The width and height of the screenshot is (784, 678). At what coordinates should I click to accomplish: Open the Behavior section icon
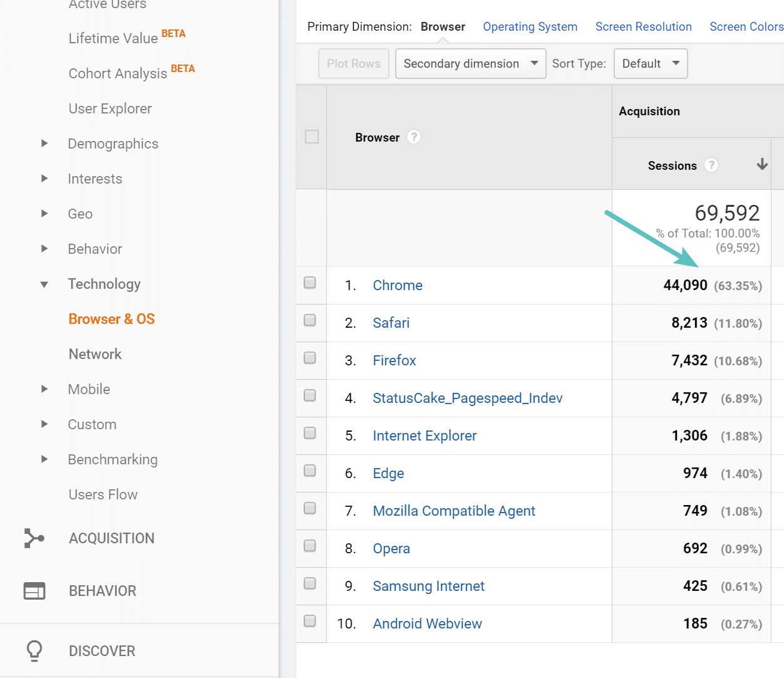[34, 591]
